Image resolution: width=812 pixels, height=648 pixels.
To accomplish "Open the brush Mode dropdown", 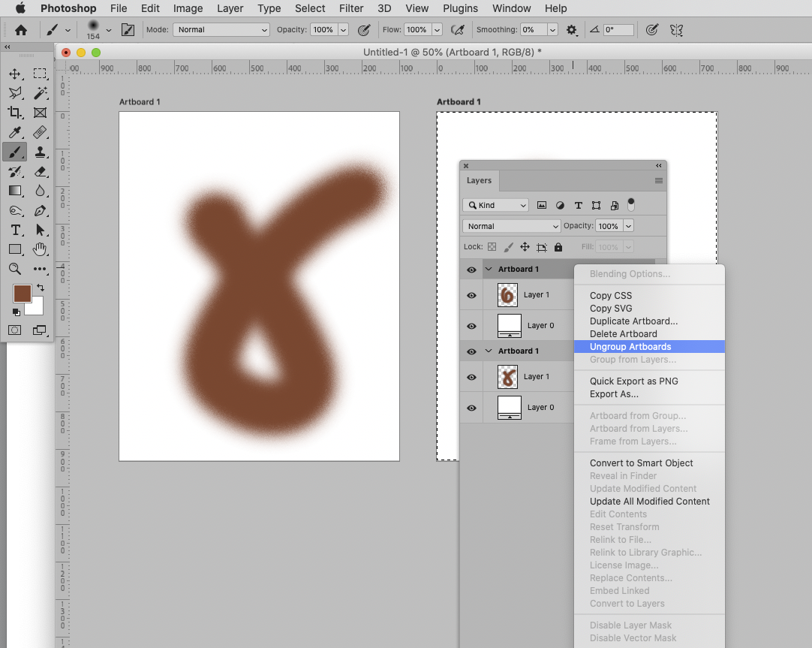I will pos(220,30).
